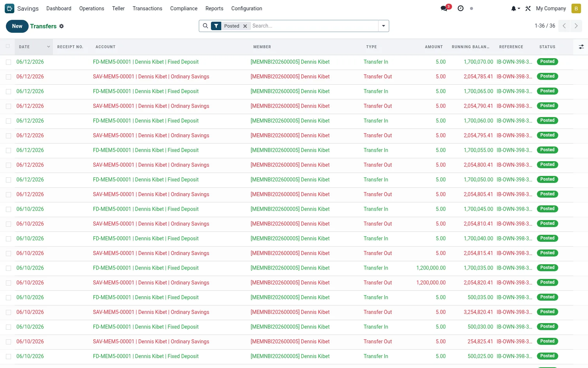Remove the Posted filter tag
The height and width of the screenshot is (368, 588).
pyautogui.click(x=245, y=26)
